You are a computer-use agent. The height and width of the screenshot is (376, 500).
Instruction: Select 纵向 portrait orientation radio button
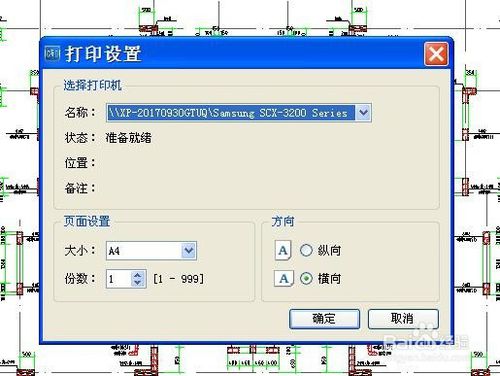point(306,250)
